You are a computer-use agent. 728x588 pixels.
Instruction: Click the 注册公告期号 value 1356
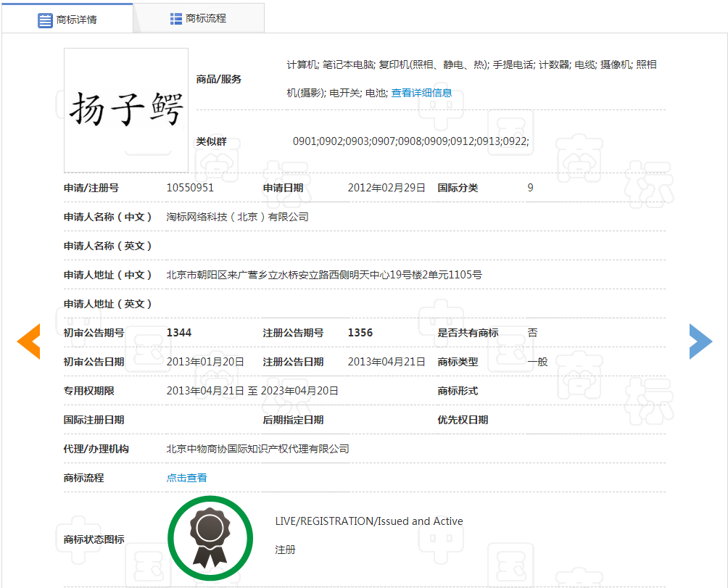pos(360,333)
